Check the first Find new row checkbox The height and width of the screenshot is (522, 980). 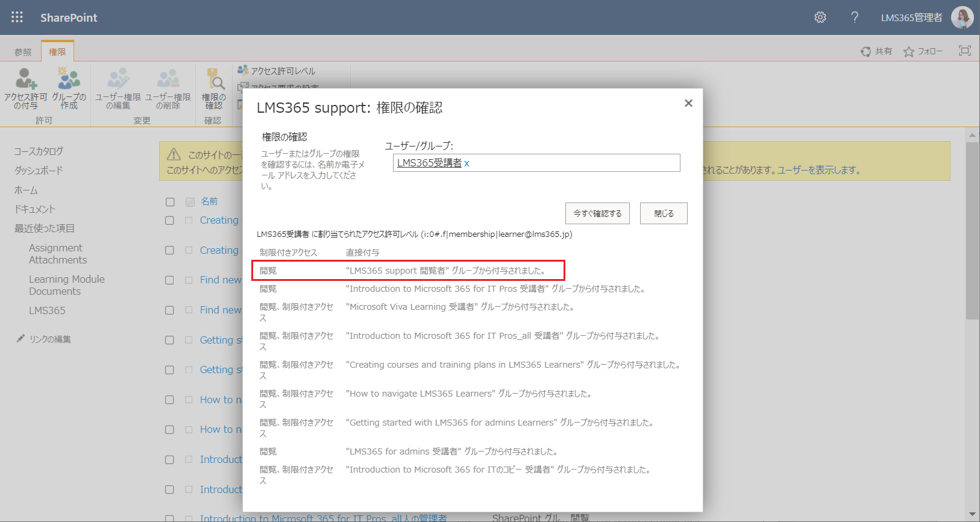click(170, 280)
